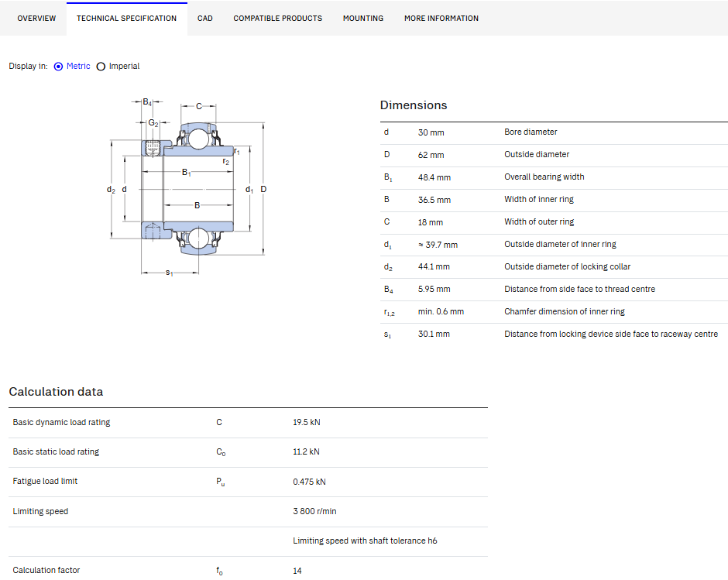Click Basic static load rating label
The height and width of the screenshot is (580, 728).
click(x=56, y=451)
